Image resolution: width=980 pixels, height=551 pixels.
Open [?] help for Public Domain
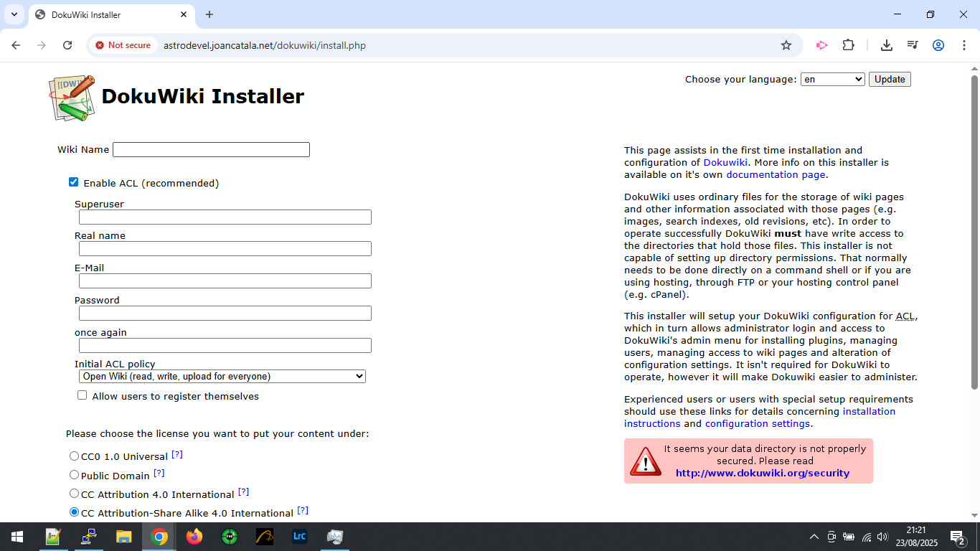point(159,473)
